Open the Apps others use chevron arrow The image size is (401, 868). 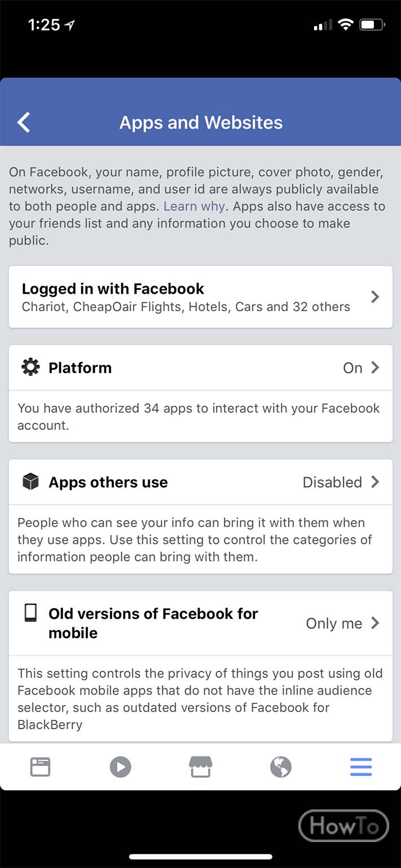point(375,482)
